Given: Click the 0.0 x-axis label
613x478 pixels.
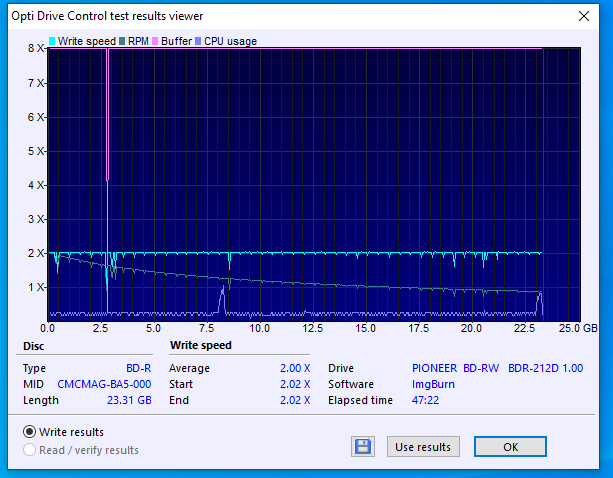Looking at the screenshot, I should pyautogui.click(x=47, y=328).
